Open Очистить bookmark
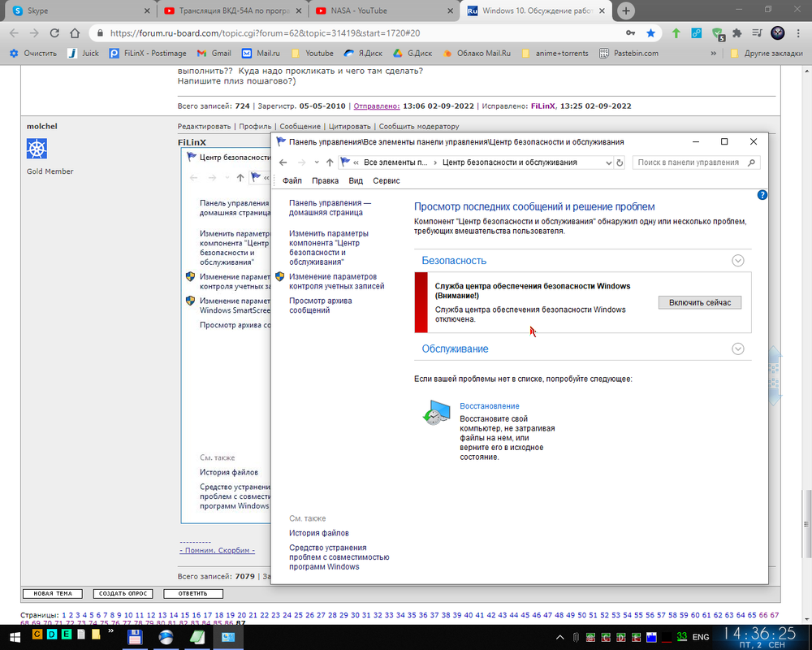The width and height of the screenshot is (812, 650). click(33, 53)
